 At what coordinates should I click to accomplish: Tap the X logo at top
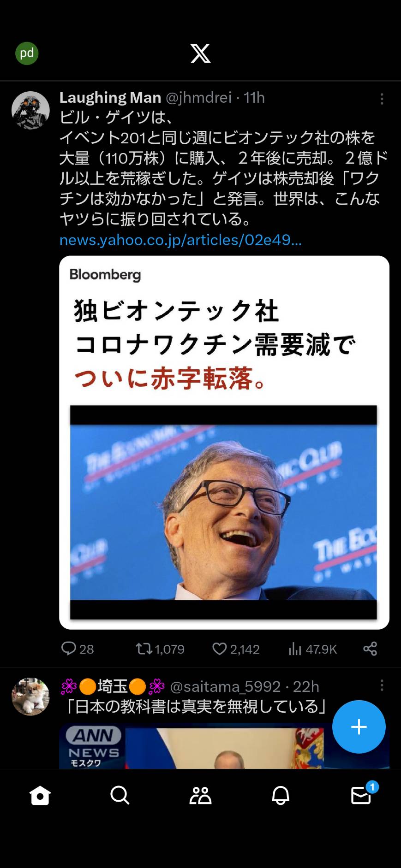200,53
